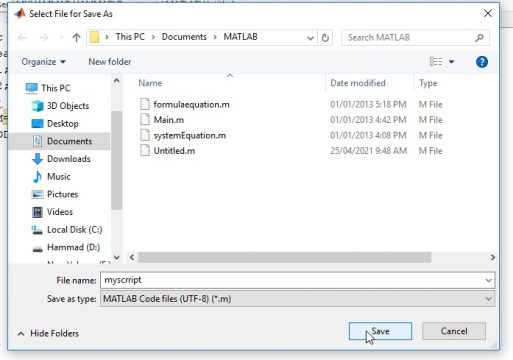Select file formulaequation.m
The image size is (513, 360).
click(191, 105)
